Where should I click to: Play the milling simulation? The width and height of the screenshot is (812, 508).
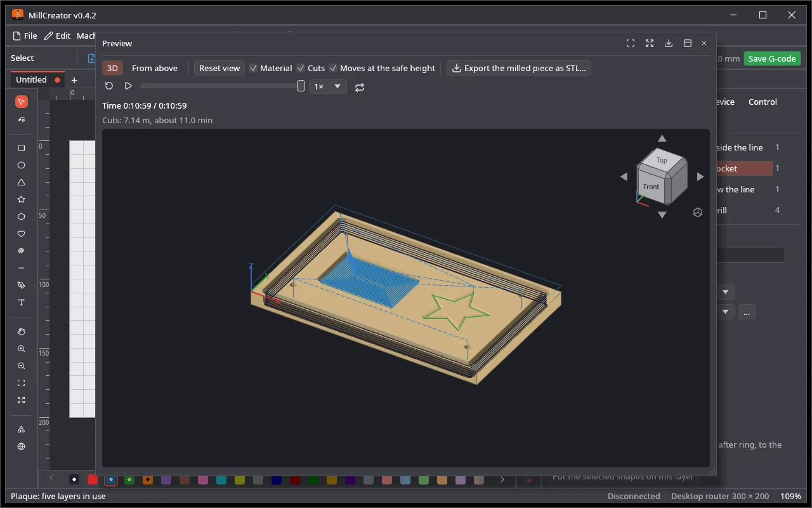[x=128, y=86]
